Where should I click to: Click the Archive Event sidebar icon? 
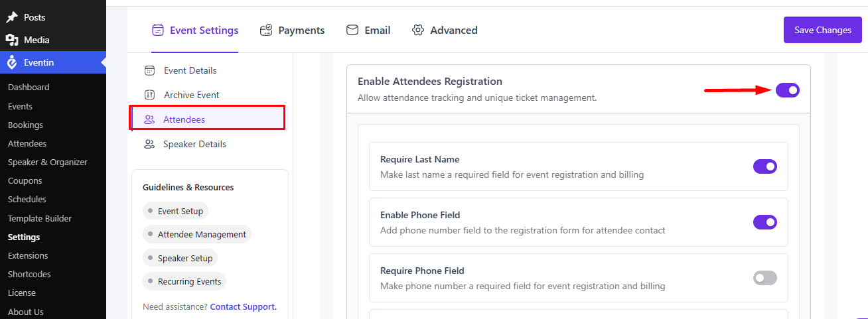coord(149,95)
